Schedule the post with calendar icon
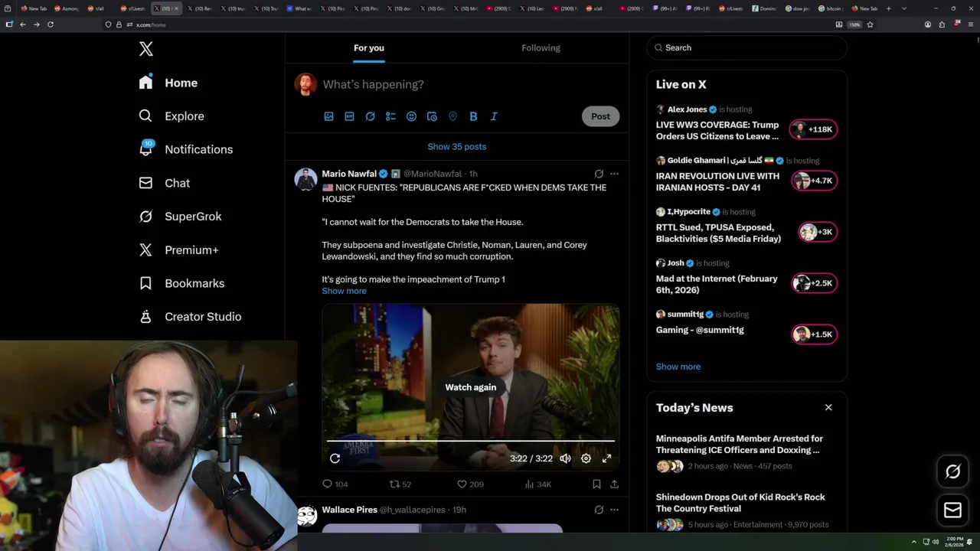The height and width of the screenshot is (551, 980). 432,116
